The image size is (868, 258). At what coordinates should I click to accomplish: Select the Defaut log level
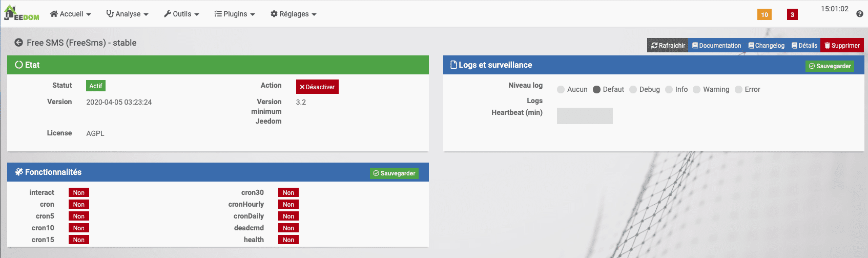(596, 89)
